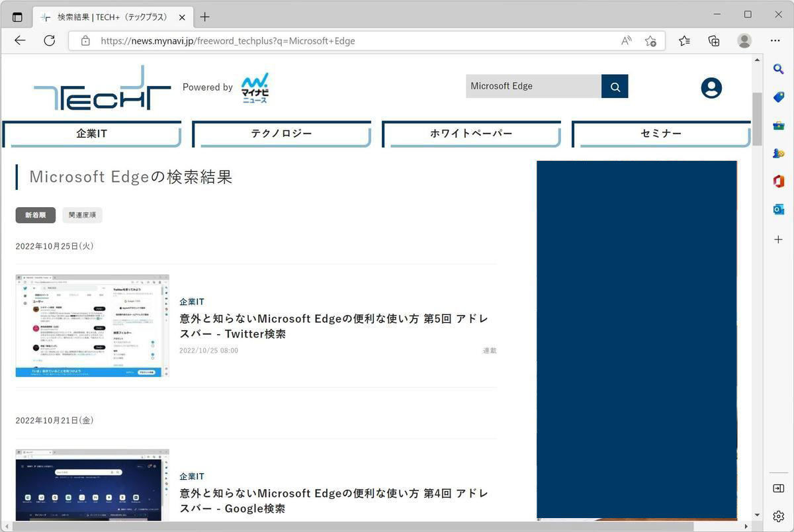
Task: Click the vertical page scrollbar thumb
Action: (x=757, y=119)
